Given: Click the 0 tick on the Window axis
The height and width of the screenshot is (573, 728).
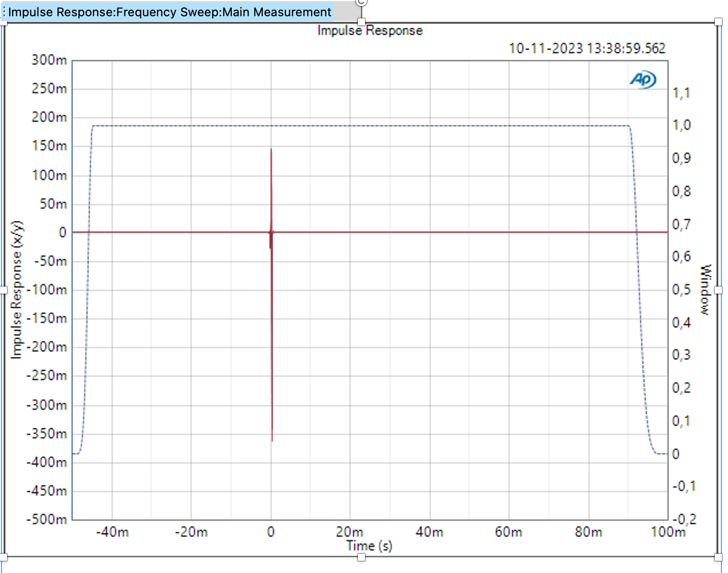Looking at the screenshot, I should pos(676,454).
